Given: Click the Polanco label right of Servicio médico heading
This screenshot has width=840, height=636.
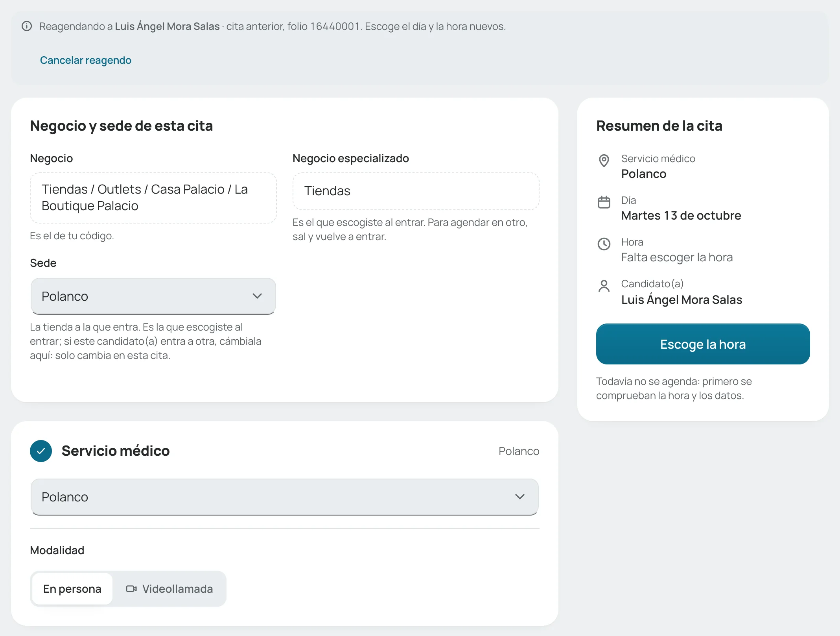Looking at the screenshot, I should tap(519, 451).
